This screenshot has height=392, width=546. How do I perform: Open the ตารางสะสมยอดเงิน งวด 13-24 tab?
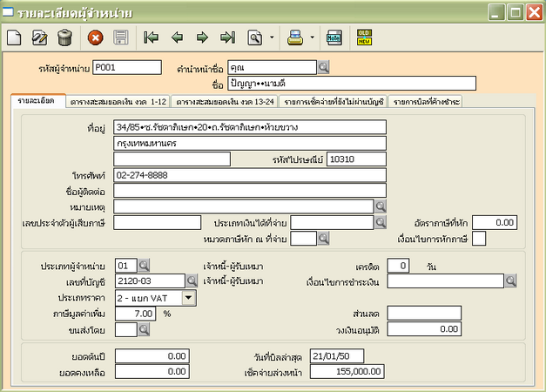224,102
